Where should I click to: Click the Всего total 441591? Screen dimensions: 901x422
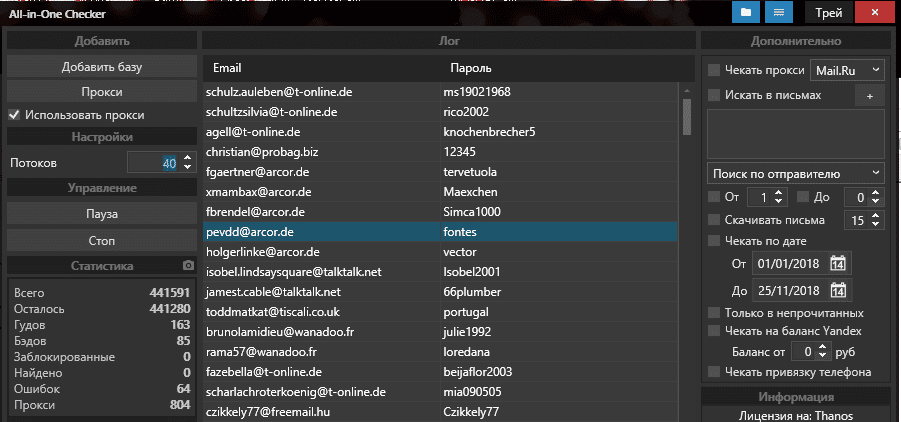click(170, 293)
